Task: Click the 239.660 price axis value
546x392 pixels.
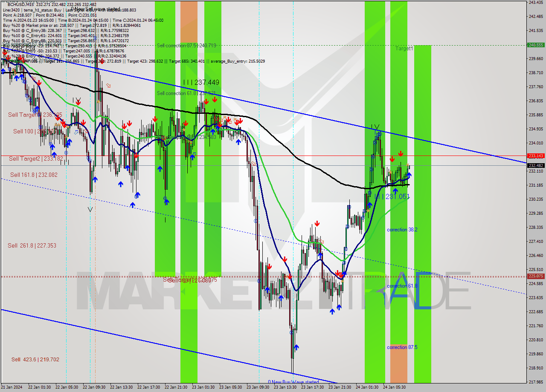Action: 536,59
